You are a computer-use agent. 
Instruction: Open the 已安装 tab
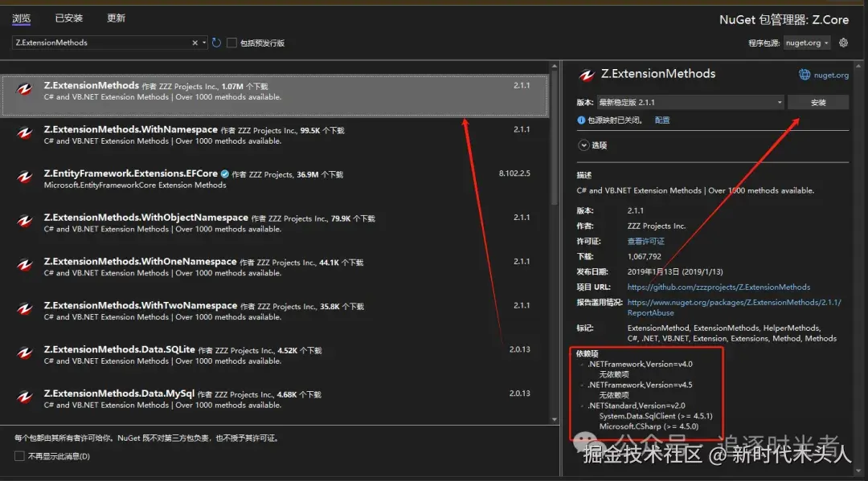point(68,18)
